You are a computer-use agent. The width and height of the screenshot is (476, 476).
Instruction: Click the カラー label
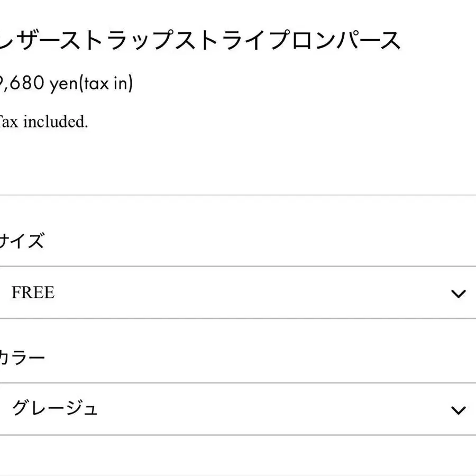(x=22, y=358)
